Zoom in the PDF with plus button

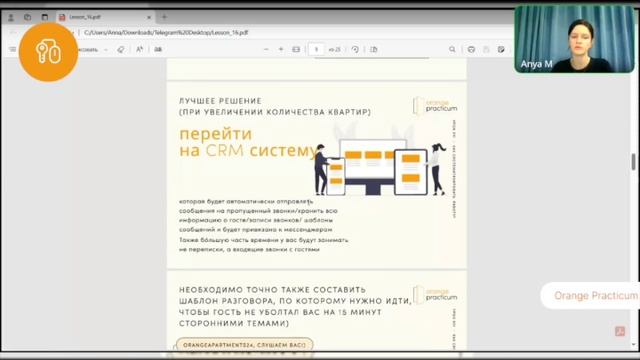[x=281, y=49]
